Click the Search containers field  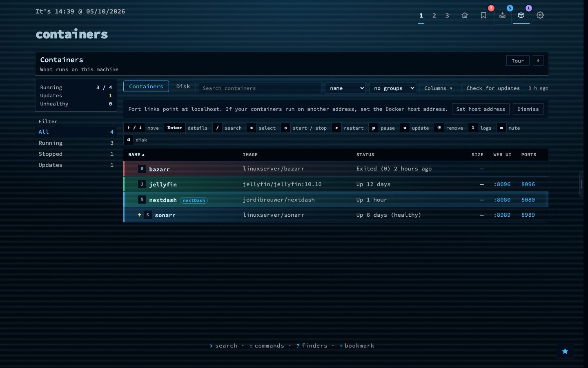pos(260,88)
